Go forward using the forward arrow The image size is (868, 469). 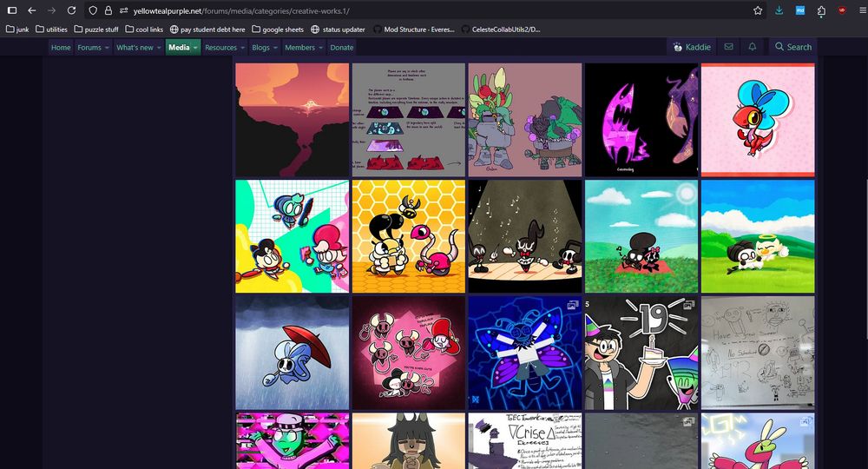pyautogui.click(x=51, y=10)
